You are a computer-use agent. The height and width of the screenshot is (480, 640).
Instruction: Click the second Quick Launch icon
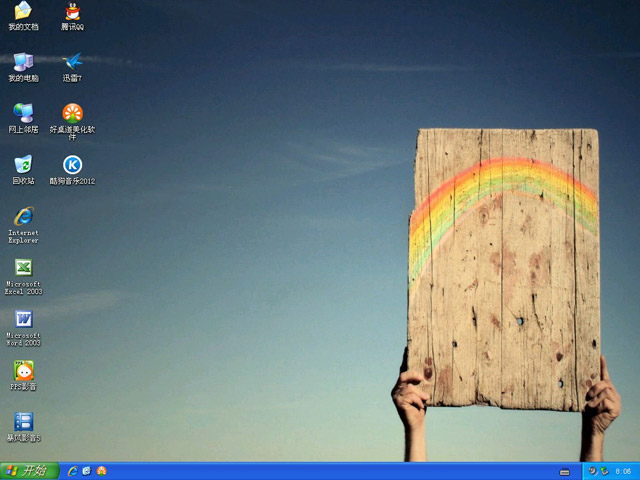(x=87, y=471)
